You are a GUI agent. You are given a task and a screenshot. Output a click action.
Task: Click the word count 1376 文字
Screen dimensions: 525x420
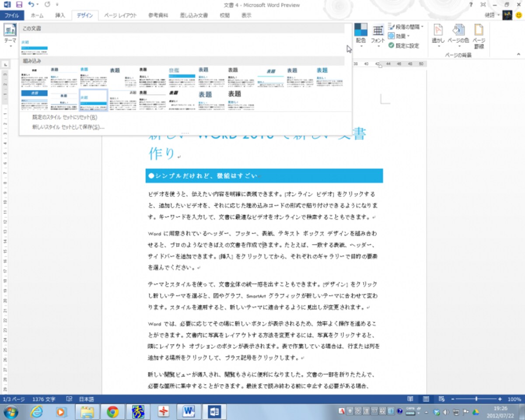coord(44,399)
